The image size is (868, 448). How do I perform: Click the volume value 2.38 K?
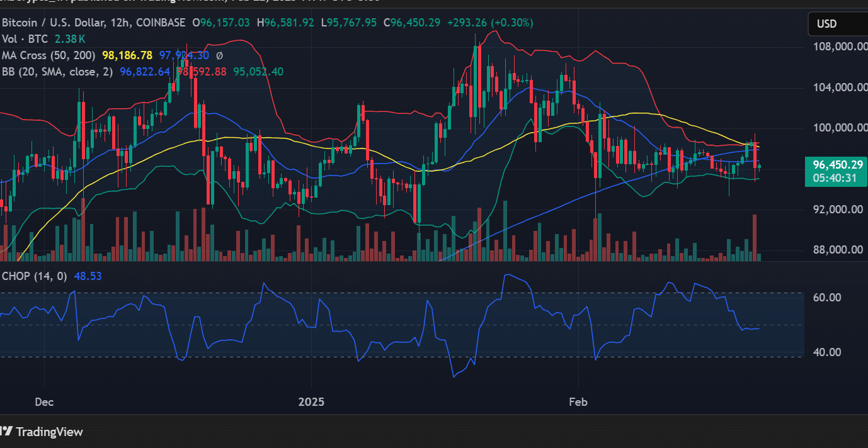pos(71,39)
